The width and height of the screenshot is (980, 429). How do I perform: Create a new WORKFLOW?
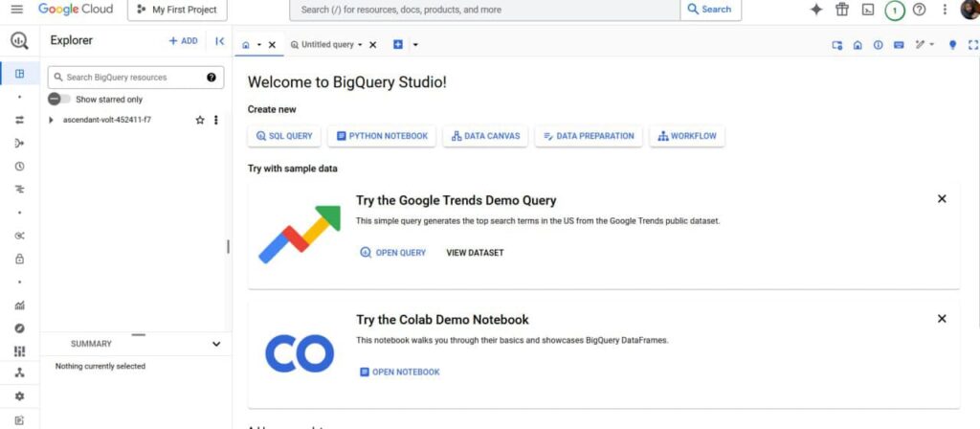coord(687,136)
